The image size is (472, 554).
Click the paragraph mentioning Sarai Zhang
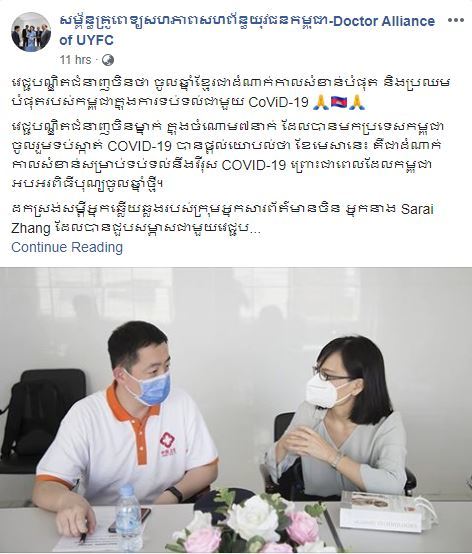click(x=223, y=219)
